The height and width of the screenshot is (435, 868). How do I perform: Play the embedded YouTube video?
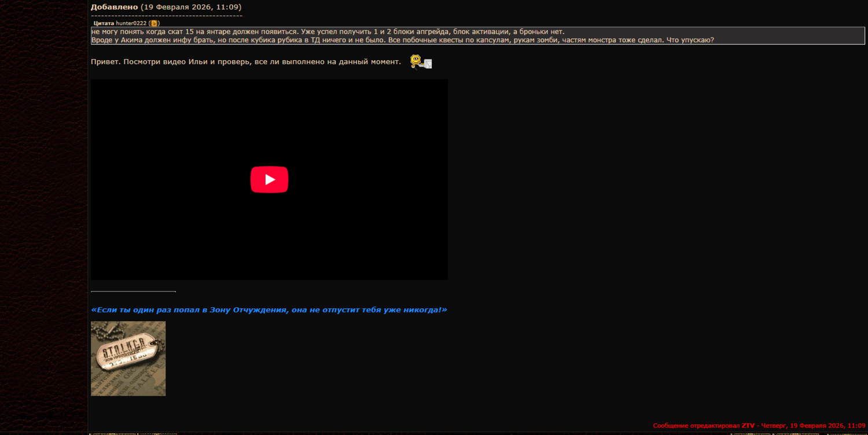pos(269,179)
